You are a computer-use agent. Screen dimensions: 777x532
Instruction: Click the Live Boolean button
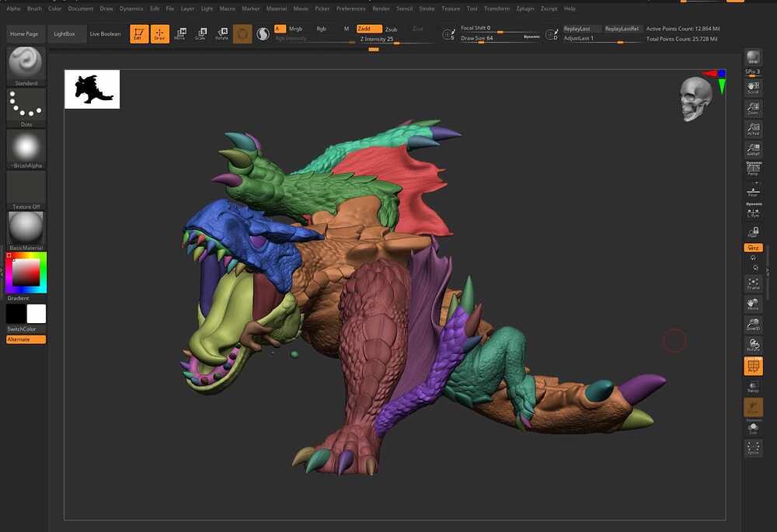105,33
